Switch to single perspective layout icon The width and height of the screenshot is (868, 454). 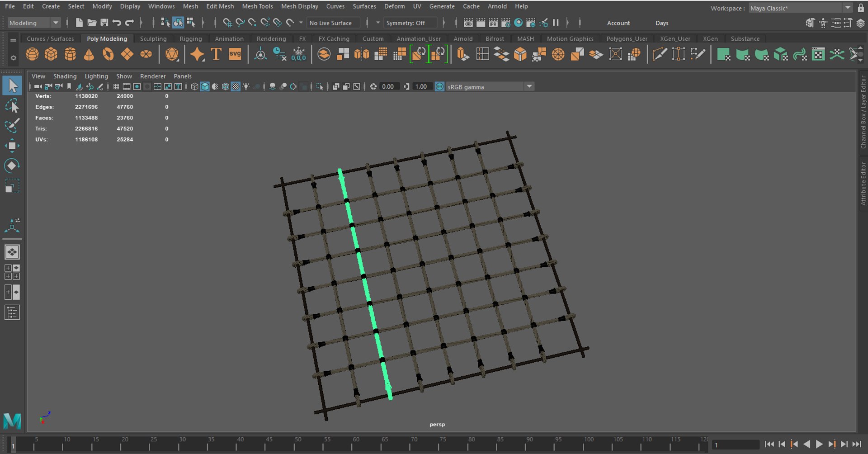12,252
